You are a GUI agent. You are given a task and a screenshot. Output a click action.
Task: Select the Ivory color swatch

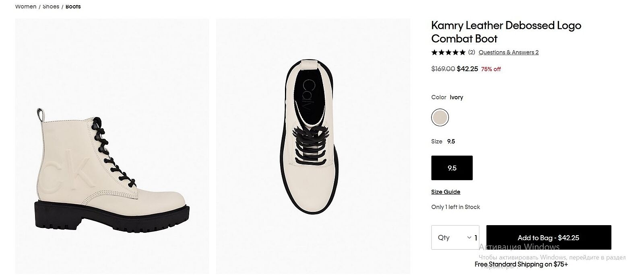coord(440,117)
